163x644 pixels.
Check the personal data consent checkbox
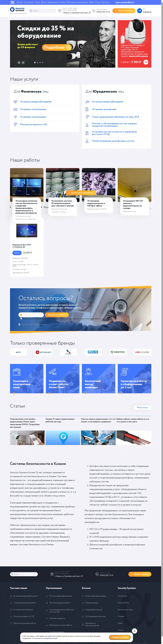(21, 319)
